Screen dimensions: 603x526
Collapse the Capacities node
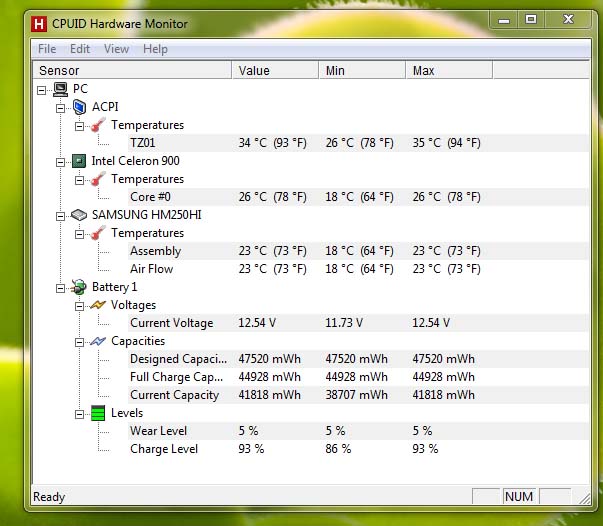(79, 343)
